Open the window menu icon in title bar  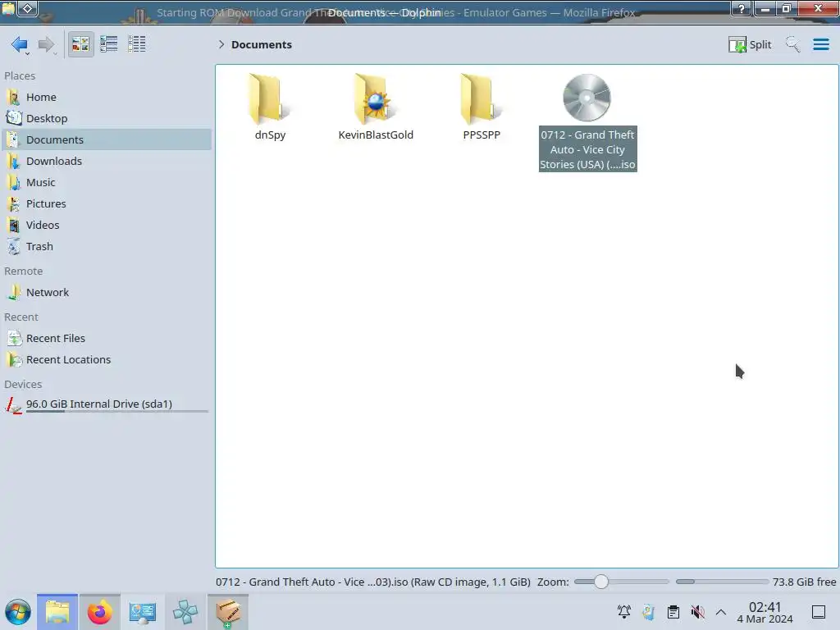[x=8, y=7]
